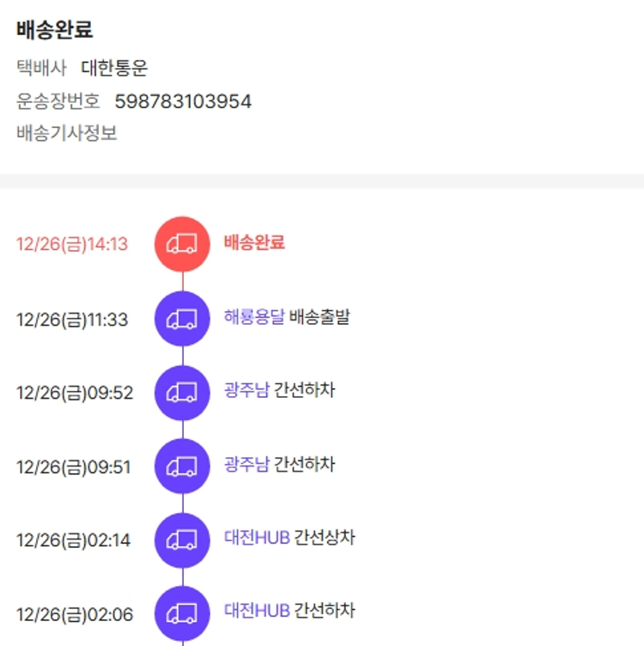The height and width of the screenshot is (646, 644).
Task: Click the 12/26(금)11:33 timestamp
Action: click(x=72, y=320)
